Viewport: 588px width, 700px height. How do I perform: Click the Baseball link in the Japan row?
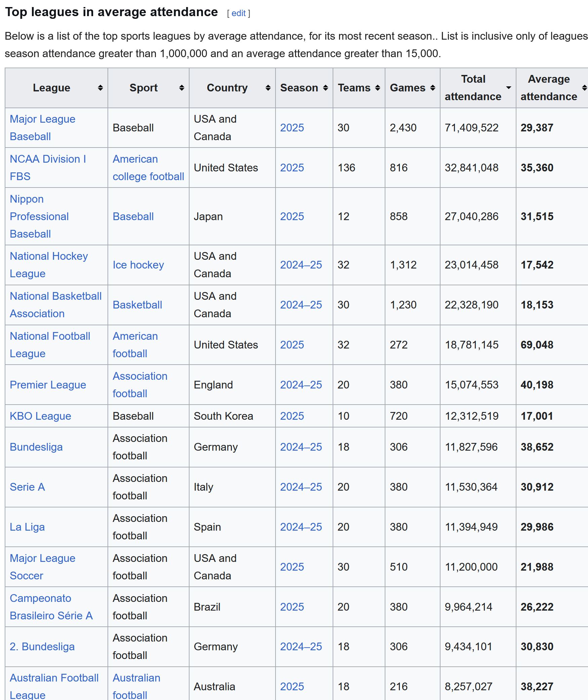(x=133, y=216)
